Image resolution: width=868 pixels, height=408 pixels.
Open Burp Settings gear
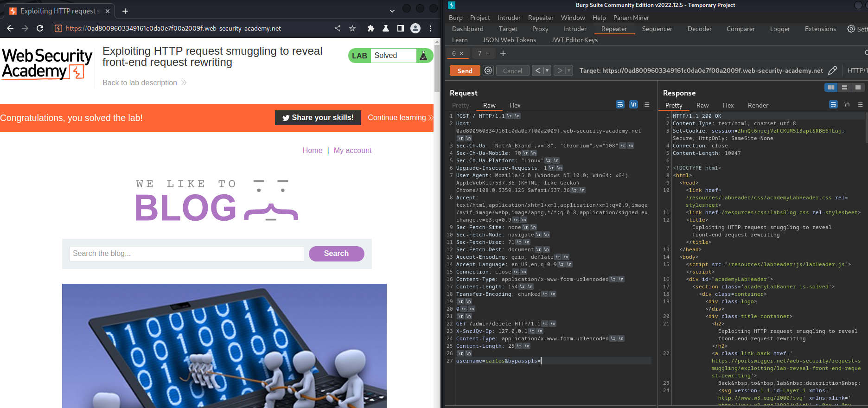[851, 29]
